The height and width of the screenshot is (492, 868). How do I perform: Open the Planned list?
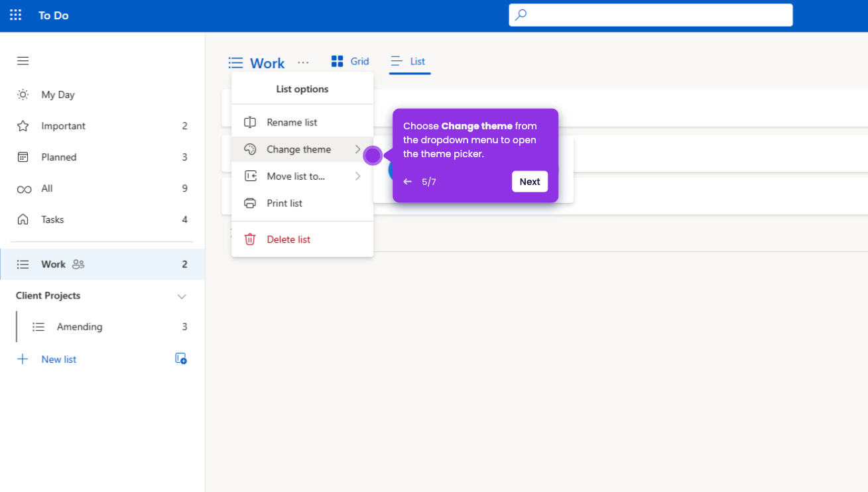102,157
